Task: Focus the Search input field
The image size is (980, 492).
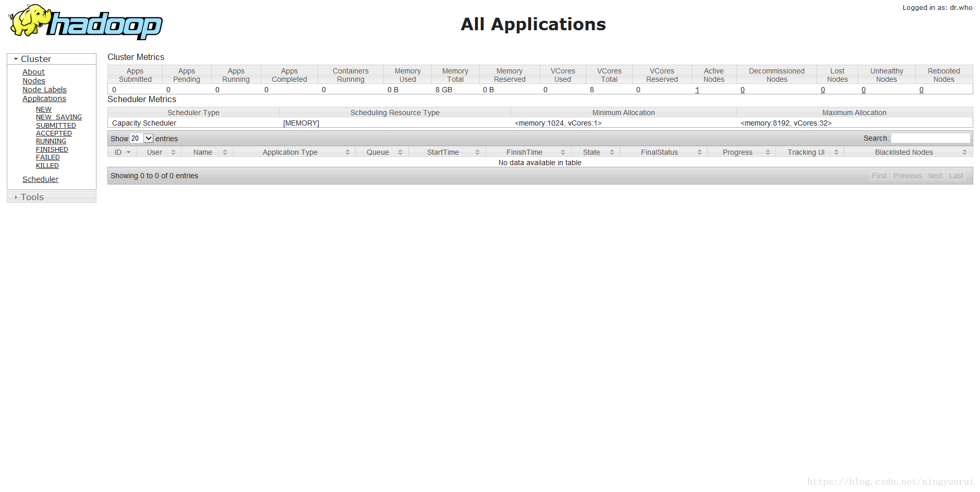Action: coord(930,138)
